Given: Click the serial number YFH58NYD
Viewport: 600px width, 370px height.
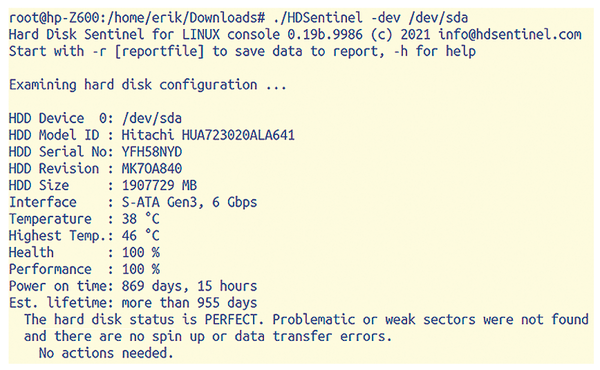Looking at the screenshot, I should [152, 152].
